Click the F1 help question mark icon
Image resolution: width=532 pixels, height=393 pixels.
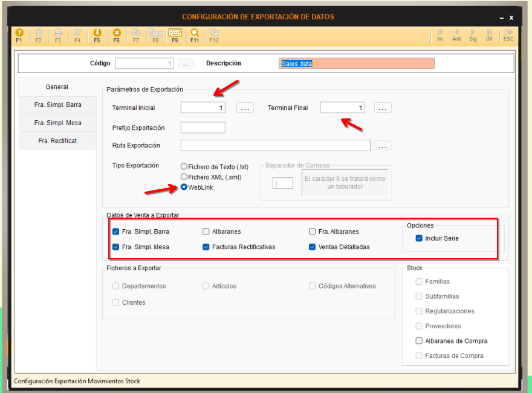point(19,34)
